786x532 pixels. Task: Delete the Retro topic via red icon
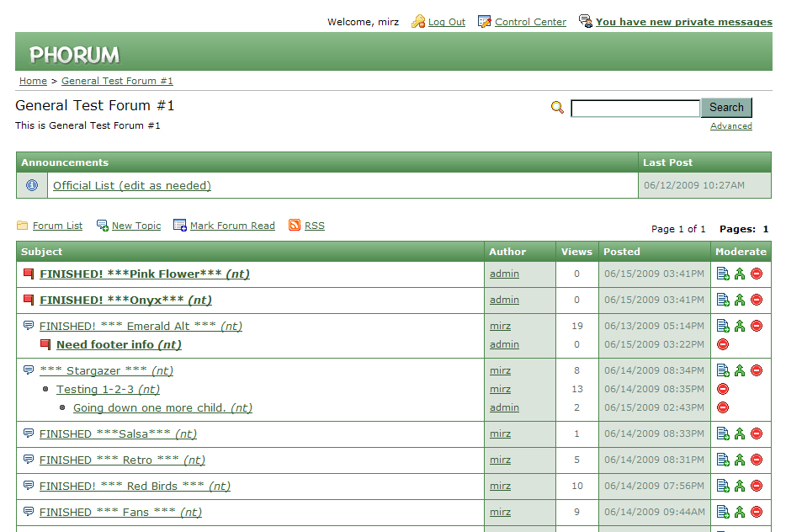pyautogui.click(x=757, y=460)
